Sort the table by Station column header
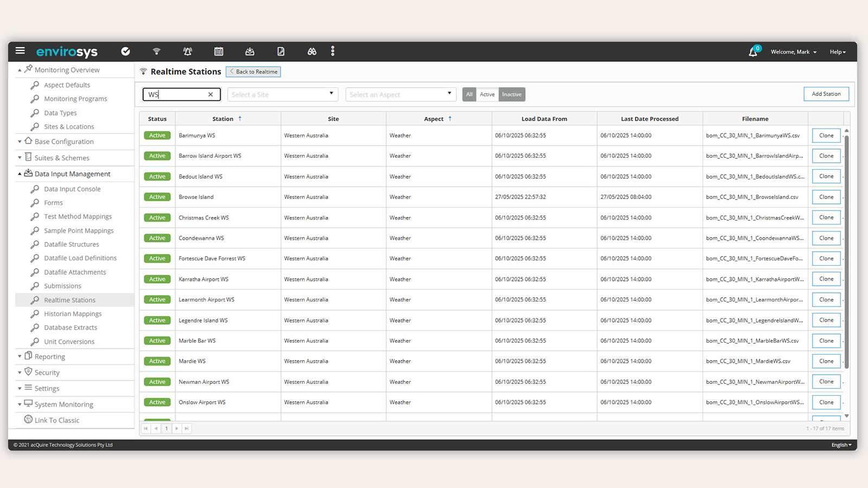Image resolution: width=868 pixels, height=488 pixels. pos(223,119)
